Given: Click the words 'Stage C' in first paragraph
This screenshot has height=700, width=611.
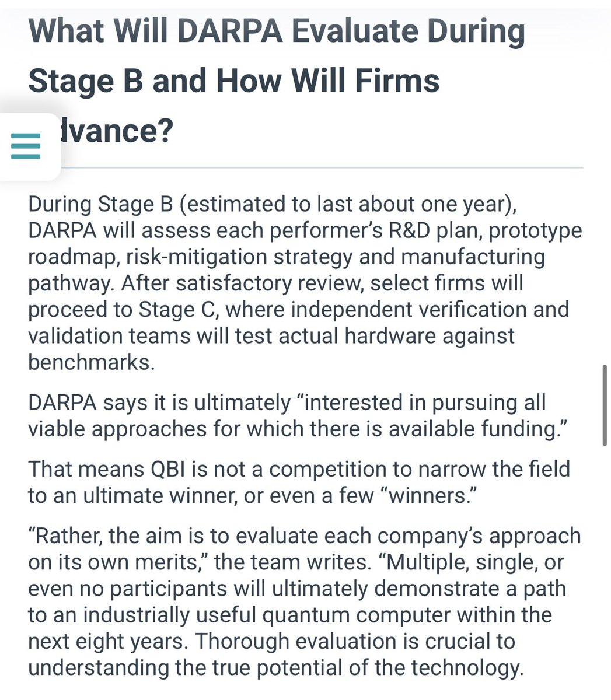Looking at the screenshot, I should point(178,310).
